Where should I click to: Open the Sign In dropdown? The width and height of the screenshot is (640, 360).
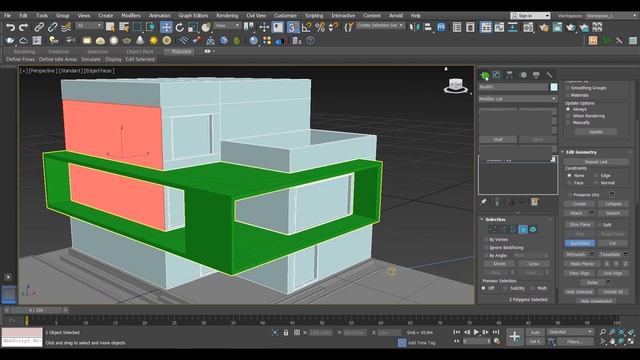[x=530, y=16]
